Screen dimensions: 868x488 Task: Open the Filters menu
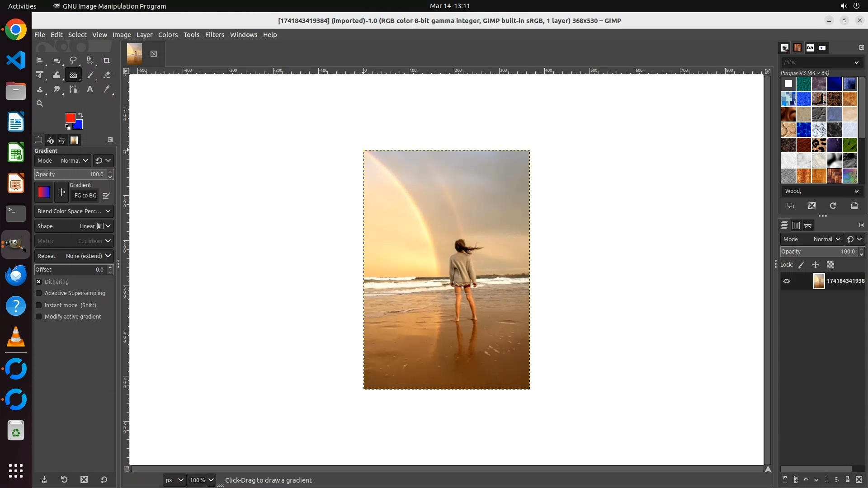coord(214,35)
